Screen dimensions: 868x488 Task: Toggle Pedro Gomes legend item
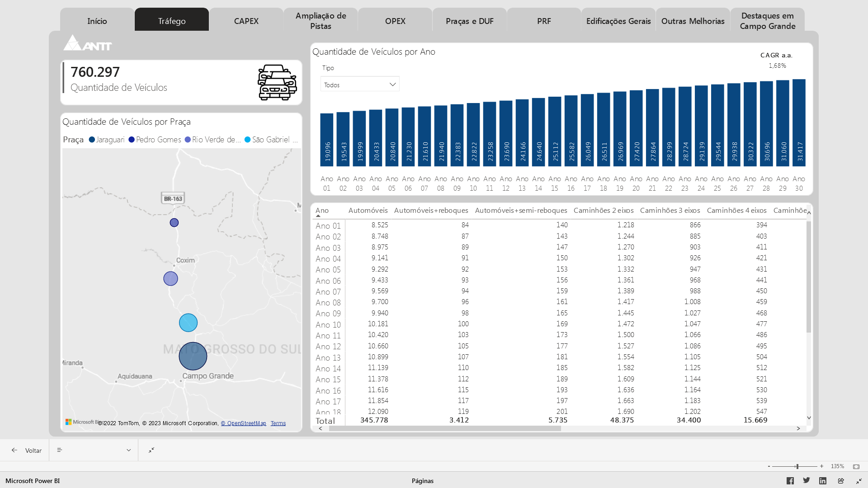[155, 140]
